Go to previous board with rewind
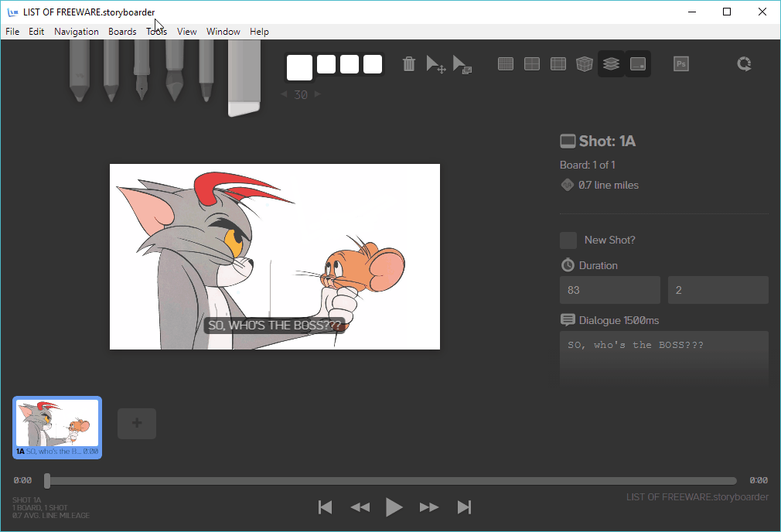The width and height of the screenshot is (781, 532). click(360, 507)
